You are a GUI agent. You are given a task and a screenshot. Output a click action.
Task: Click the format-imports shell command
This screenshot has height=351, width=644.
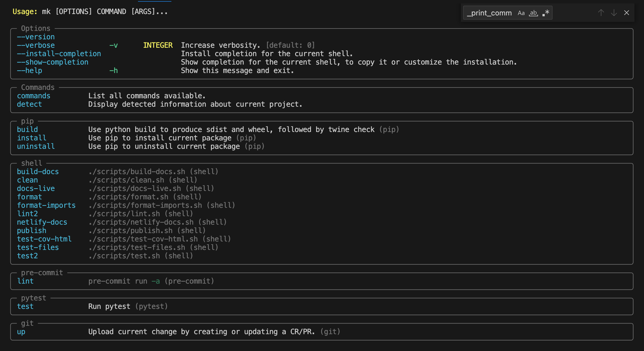pyautogui.click(x=46, y=205)
